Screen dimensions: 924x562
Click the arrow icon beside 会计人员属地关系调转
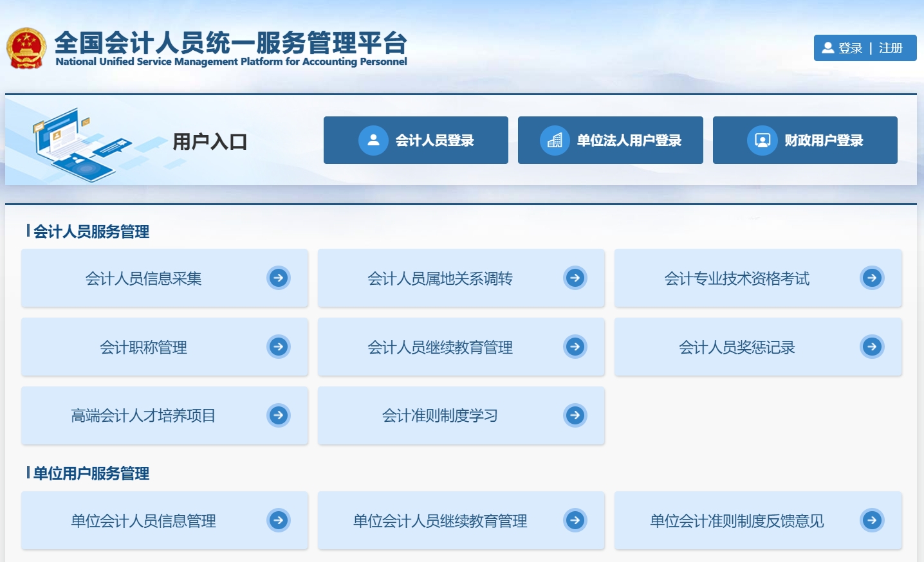pos(575,278)
